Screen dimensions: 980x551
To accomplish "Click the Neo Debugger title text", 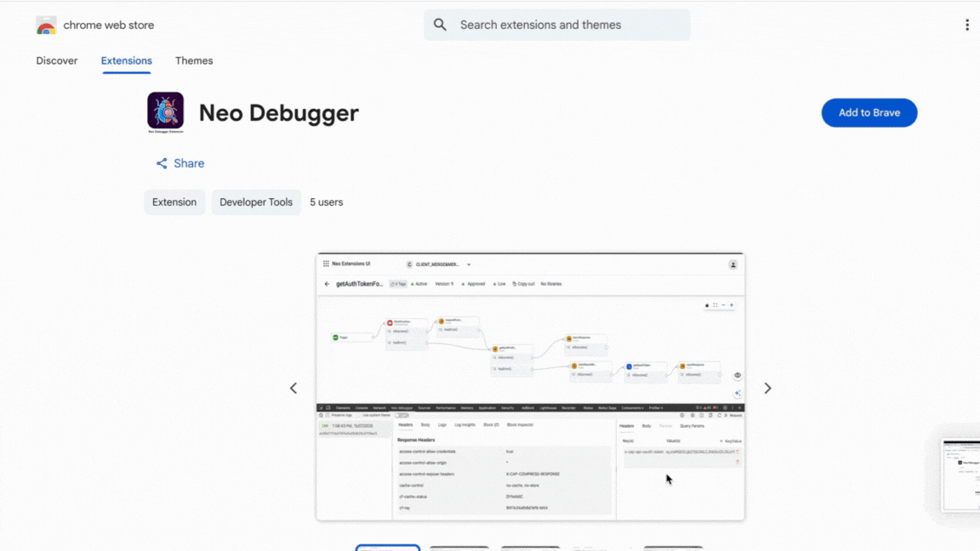I will point(279,113).
